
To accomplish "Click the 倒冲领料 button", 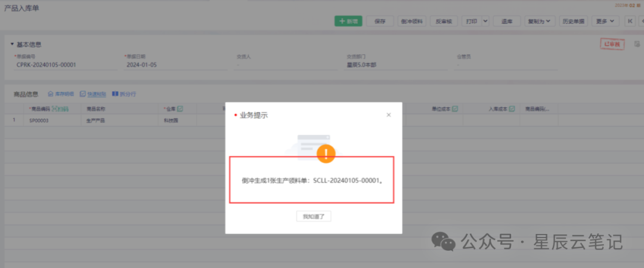I will 412,21.
